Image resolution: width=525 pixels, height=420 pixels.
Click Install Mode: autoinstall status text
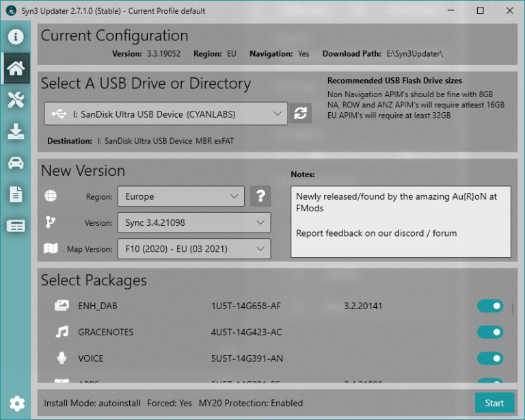[x=92, y=403]
